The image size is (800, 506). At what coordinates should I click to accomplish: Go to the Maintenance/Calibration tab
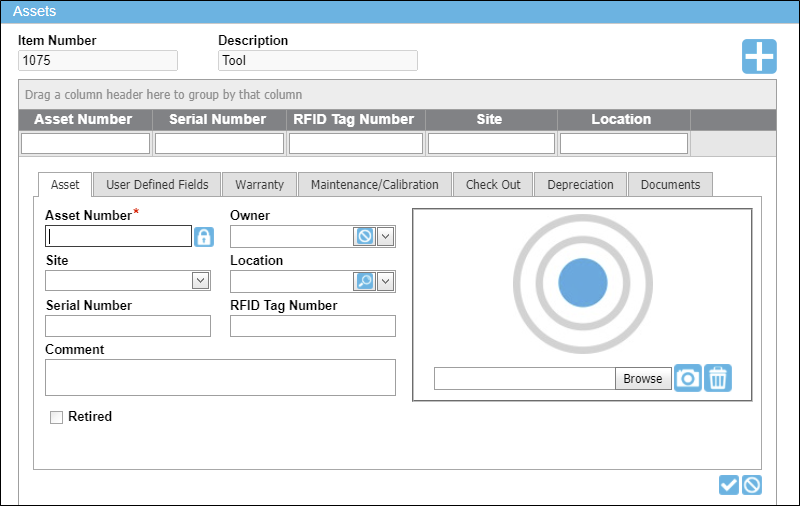click(374, 185)
